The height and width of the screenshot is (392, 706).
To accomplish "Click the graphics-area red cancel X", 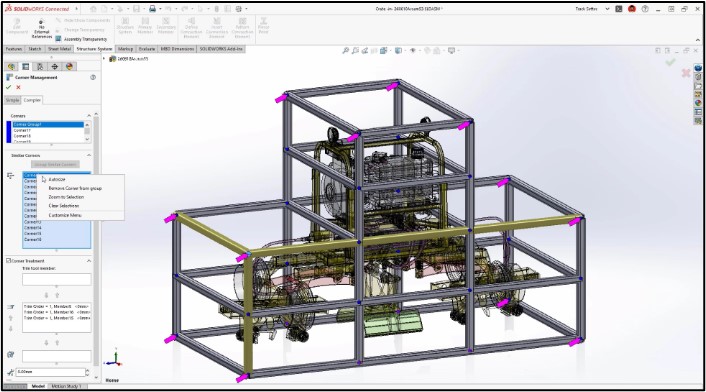I will tap(686, 73).
